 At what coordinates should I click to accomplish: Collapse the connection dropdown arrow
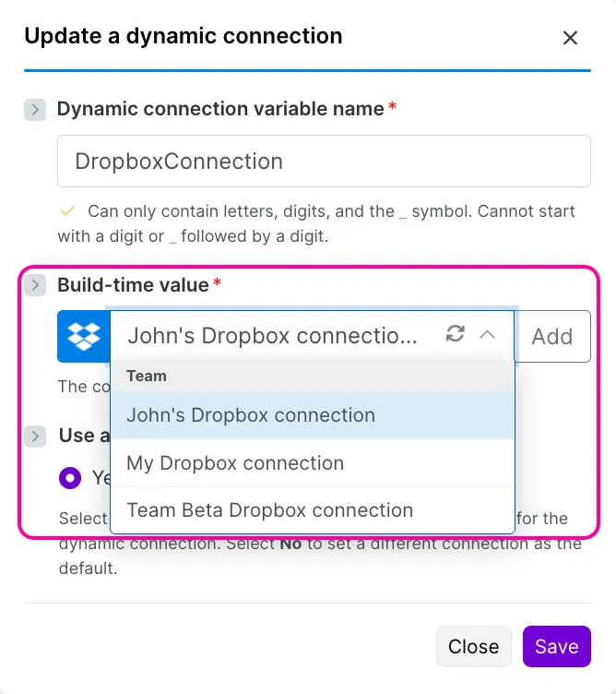[x=487, y=335]
